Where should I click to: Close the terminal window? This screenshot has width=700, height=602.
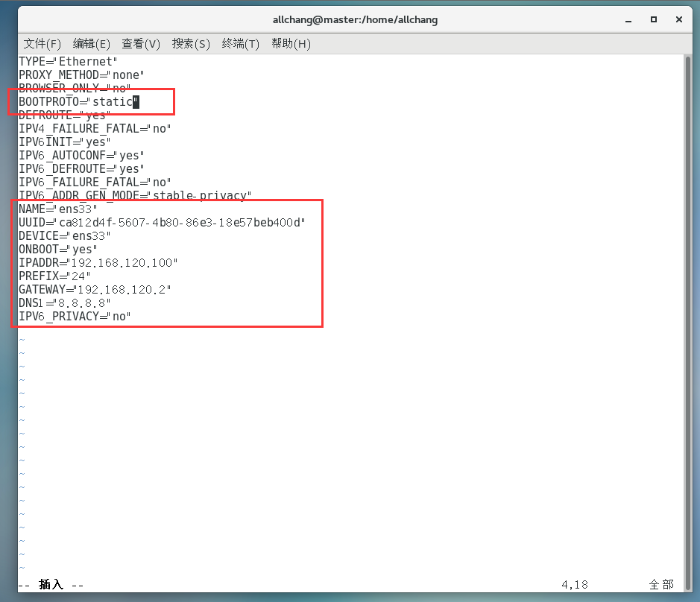click(679, 19)
